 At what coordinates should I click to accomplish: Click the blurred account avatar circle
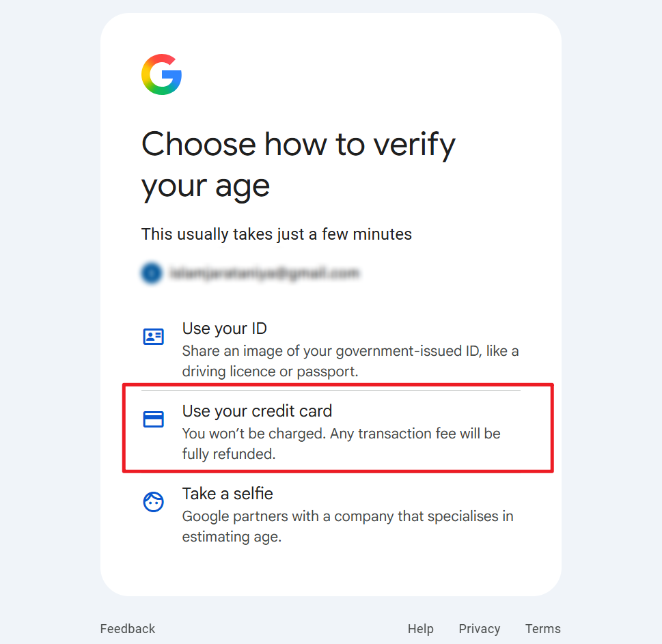tap(151, 274)
